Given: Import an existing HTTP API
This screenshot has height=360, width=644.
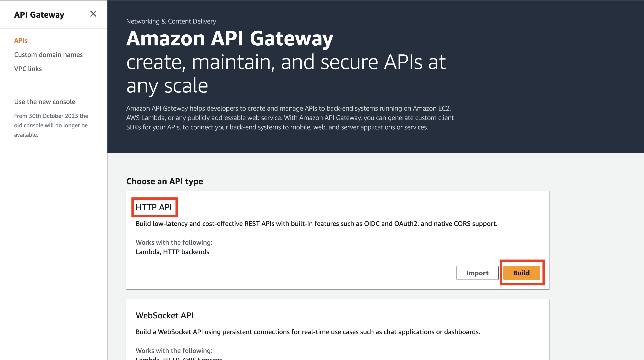Looking at the screenshot, I should (x=477, y=273).
